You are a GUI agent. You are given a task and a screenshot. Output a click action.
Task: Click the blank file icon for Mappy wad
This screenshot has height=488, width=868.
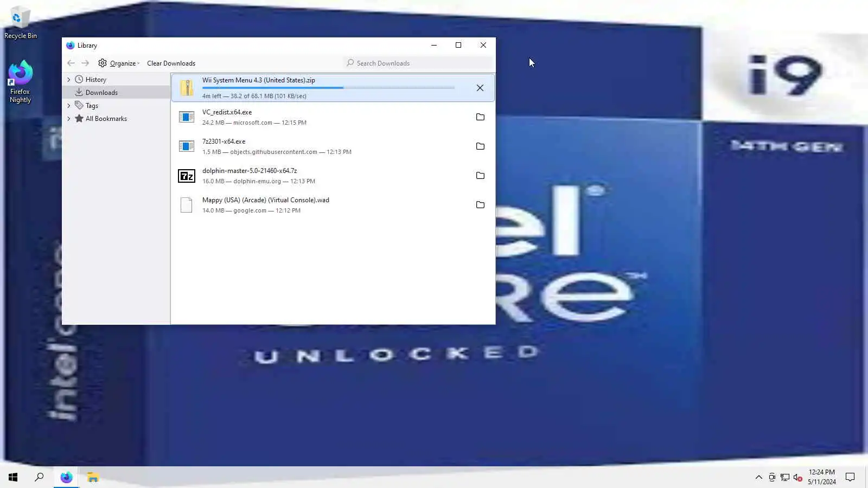187,205
